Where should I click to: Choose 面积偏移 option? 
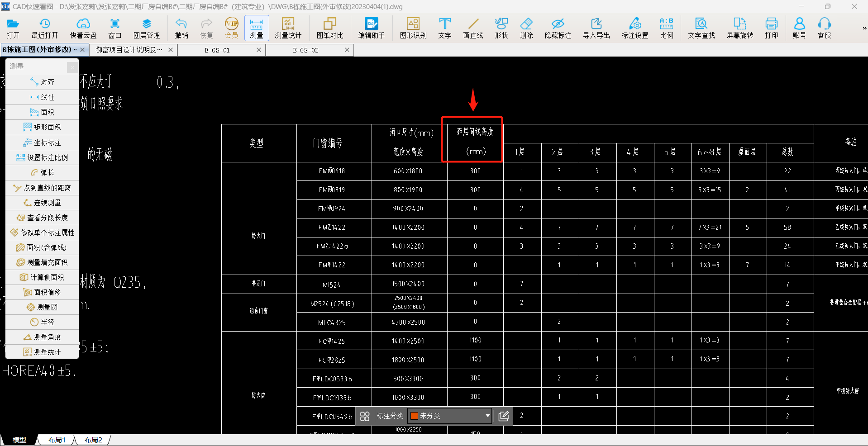point(42,292)
